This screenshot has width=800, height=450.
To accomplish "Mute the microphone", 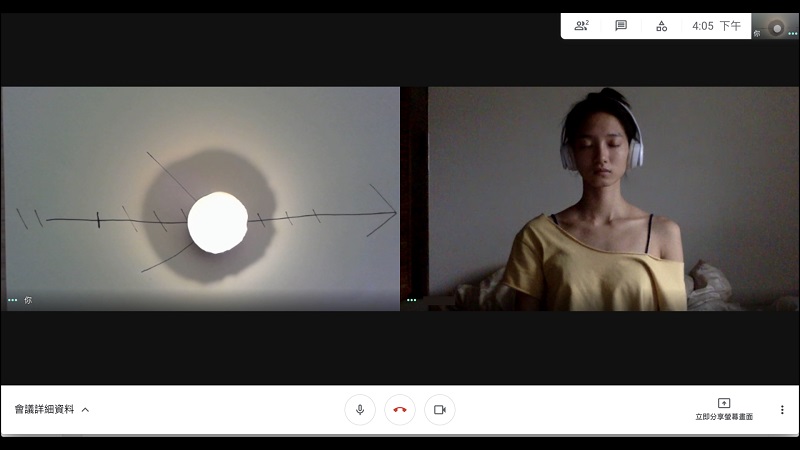I will pos(360,410).
